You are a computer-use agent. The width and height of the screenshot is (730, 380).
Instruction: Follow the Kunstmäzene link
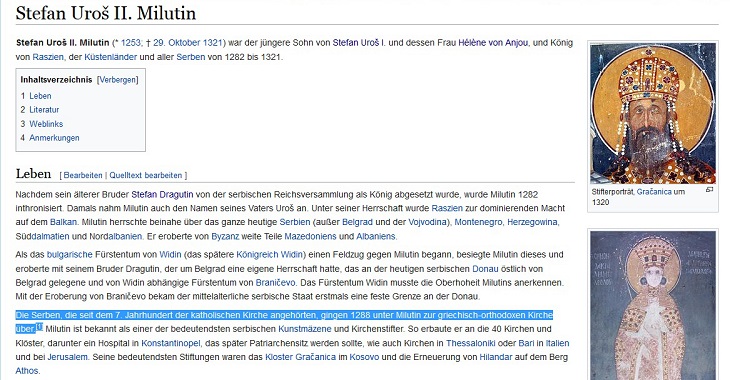pyautogui.click(x=304, y=329)
